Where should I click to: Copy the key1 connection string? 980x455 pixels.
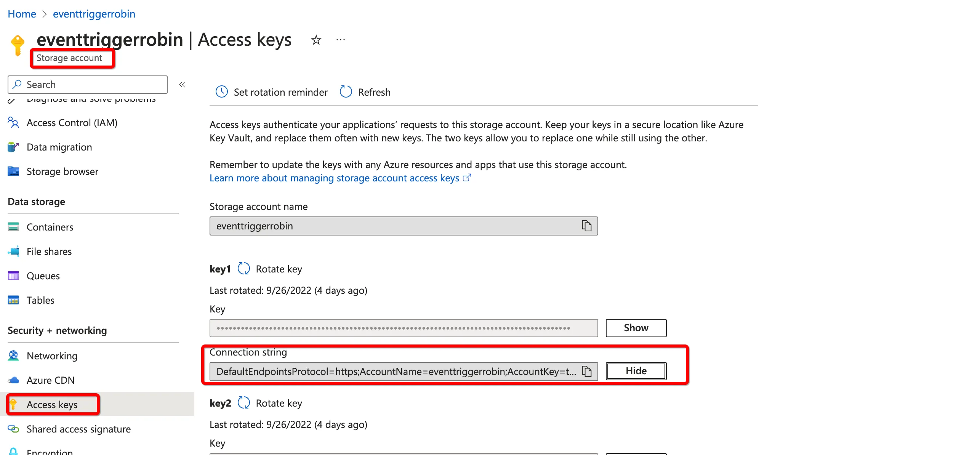click(x=586, y=371)
